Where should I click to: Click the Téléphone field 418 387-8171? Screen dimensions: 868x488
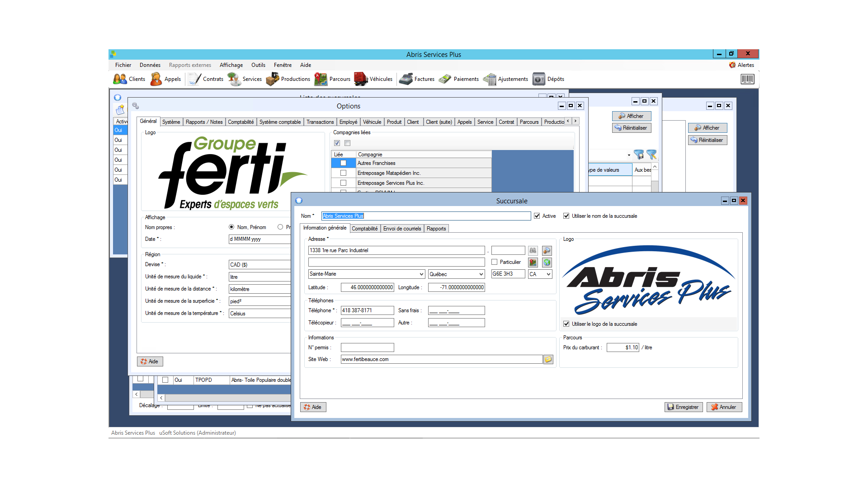click(x=367, y=310)
